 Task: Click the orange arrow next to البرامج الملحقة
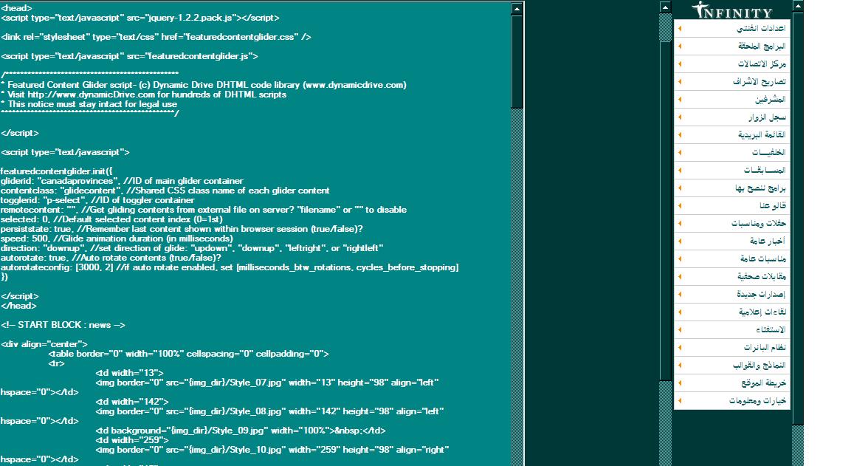point(680,47)
